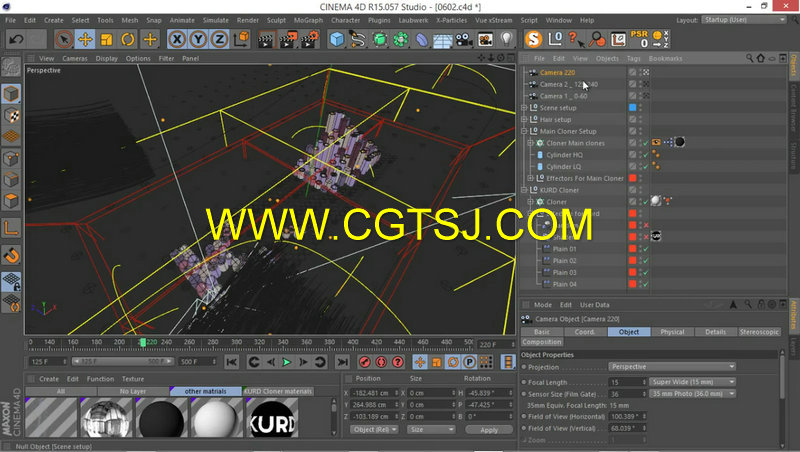The width and height of the screenshot is (800, 452).
Task: Add a light object
Action: (x=506, y=39)
